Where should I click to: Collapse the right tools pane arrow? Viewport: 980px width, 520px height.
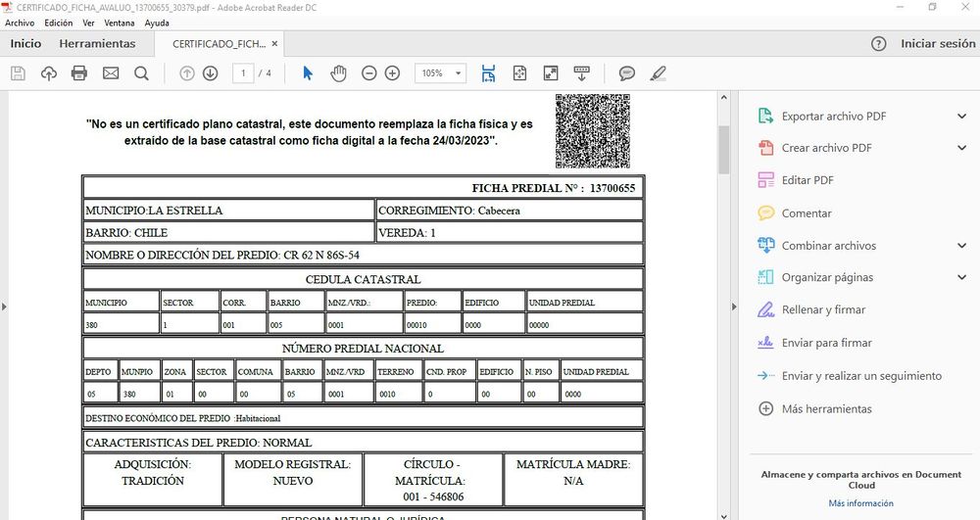[x=734, y=307]
